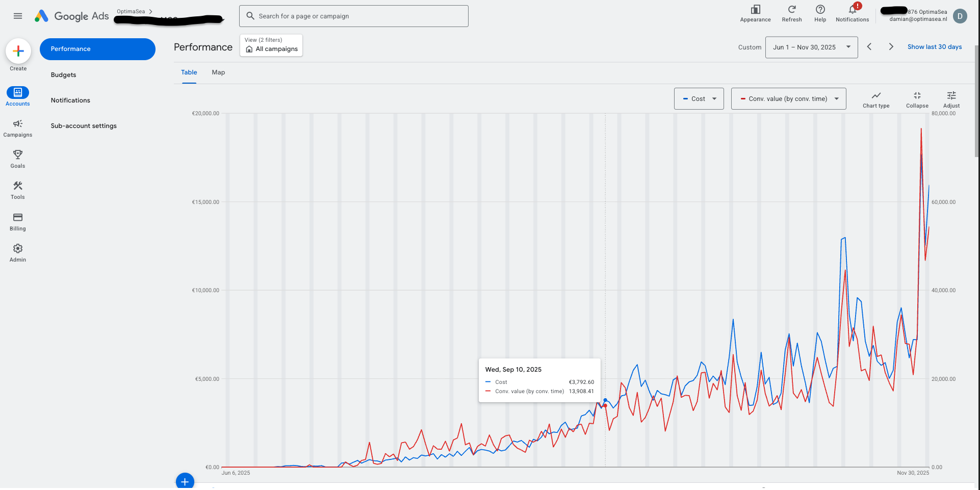Click the search magnifier icon
This screenshot has width=980, height=490.
[x=250, y=16]
